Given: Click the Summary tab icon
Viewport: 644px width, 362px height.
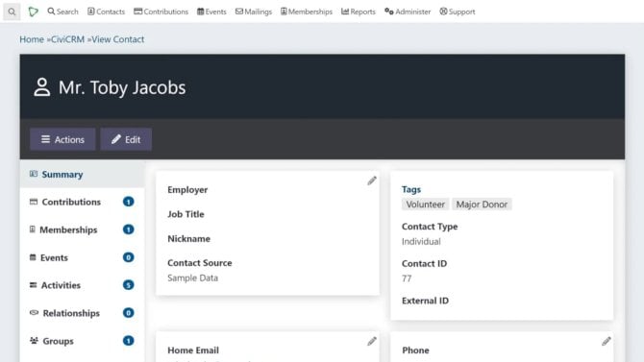Looking at the screenshot, I should [x=34, y=174].
